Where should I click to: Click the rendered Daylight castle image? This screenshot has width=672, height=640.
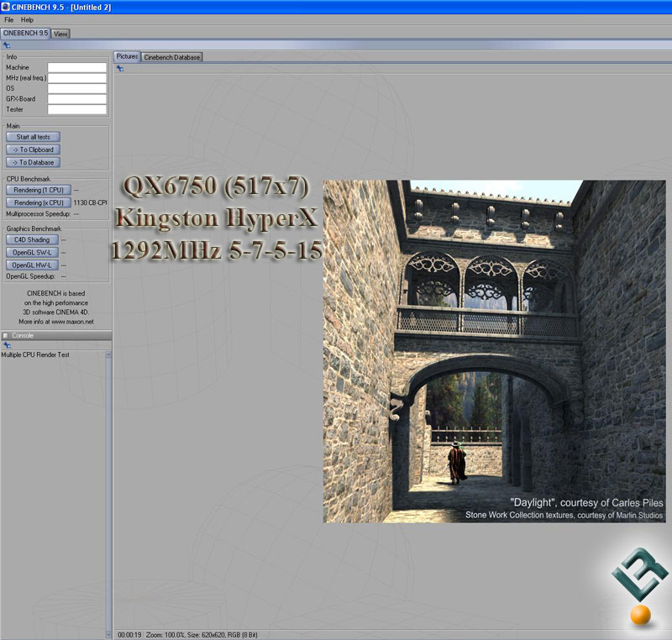point(494,351)
